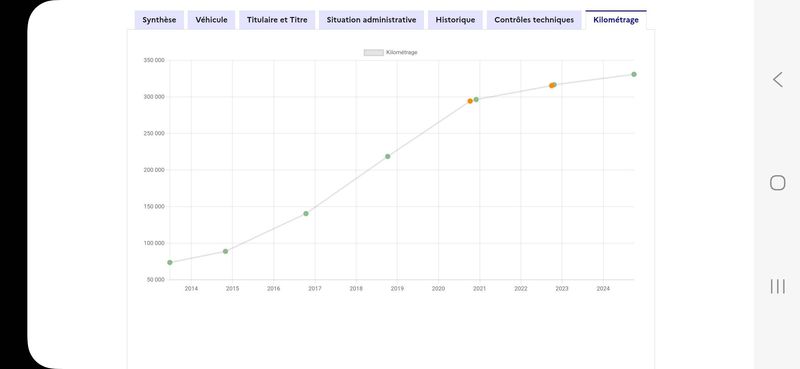Click the orange data point before 2023
Image resolution: width=800 pixels, height=369 pixels.
pos(551,86)
